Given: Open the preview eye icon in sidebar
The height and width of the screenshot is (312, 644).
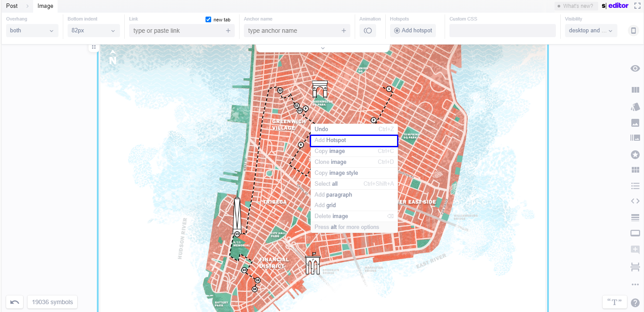Looking at the screenshot, I should pos(635,69).
